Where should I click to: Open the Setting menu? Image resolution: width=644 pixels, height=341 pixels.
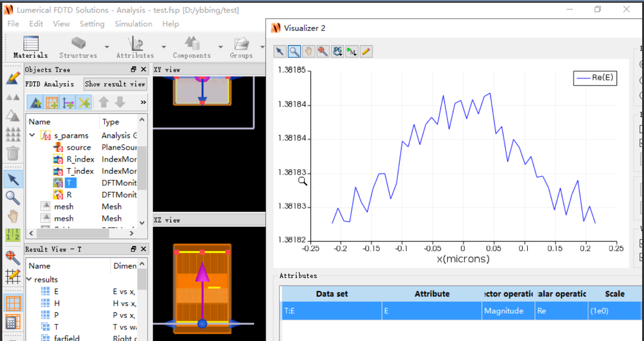[92, 24]
